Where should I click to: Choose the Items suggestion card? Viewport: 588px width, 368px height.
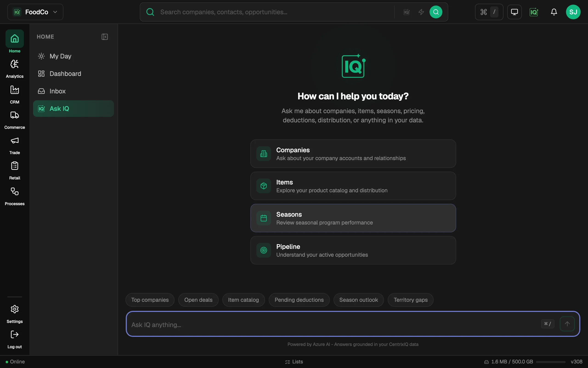tap(353, 186)
